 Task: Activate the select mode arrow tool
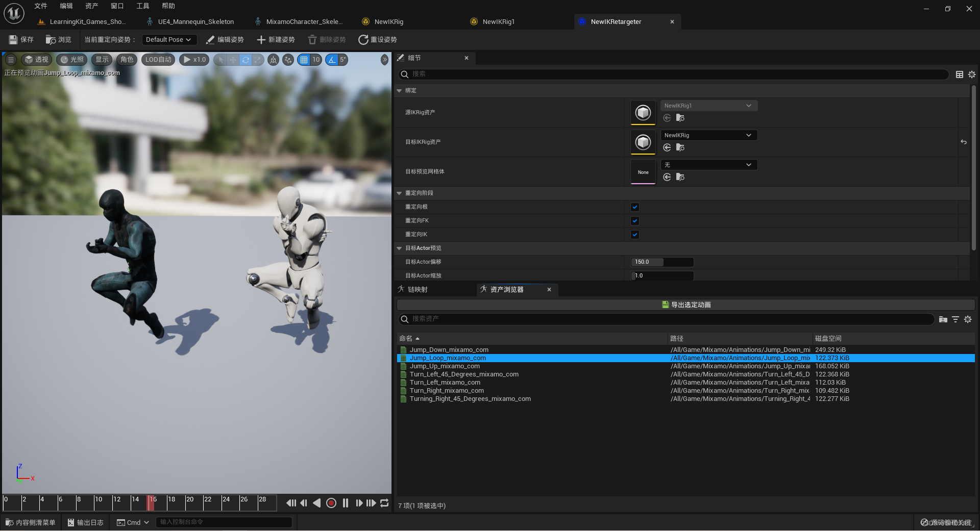coord(220,60)
